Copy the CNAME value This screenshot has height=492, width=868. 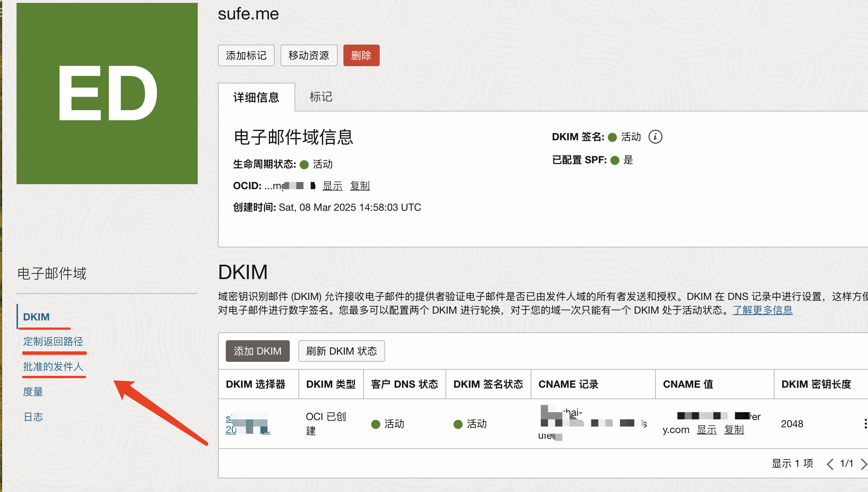coord(734,430)
